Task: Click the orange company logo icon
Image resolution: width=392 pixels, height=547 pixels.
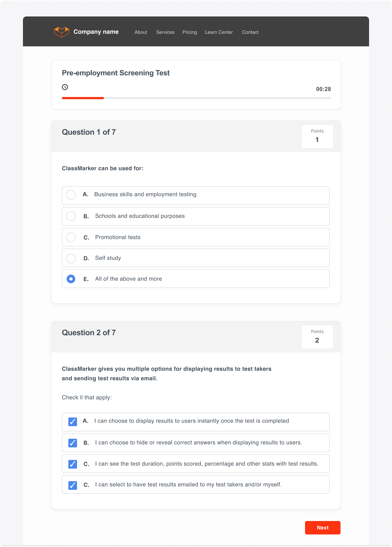Action: point(62,32)
